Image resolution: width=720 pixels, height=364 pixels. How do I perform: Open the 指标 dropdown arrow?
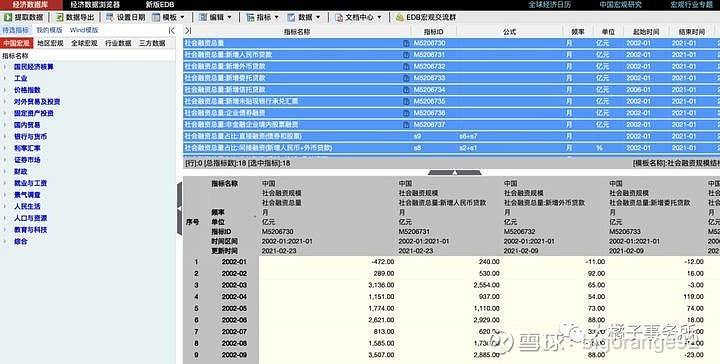click(x=276, y=17)
